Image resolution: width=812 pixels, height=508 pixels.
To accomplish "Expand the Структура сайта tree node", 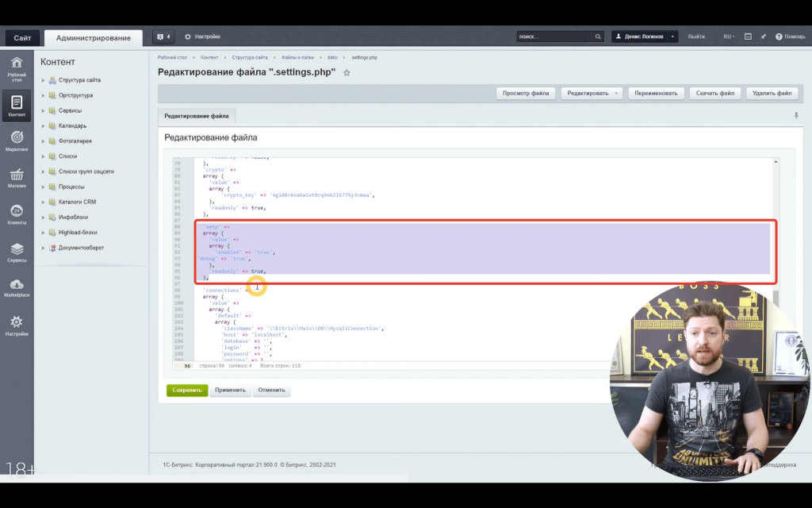I will coord(43,80).
